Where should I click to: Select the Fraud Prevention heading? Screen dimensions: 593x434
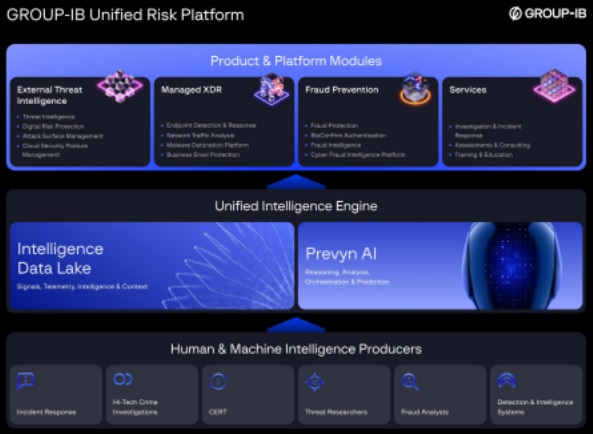click(342, 90)
